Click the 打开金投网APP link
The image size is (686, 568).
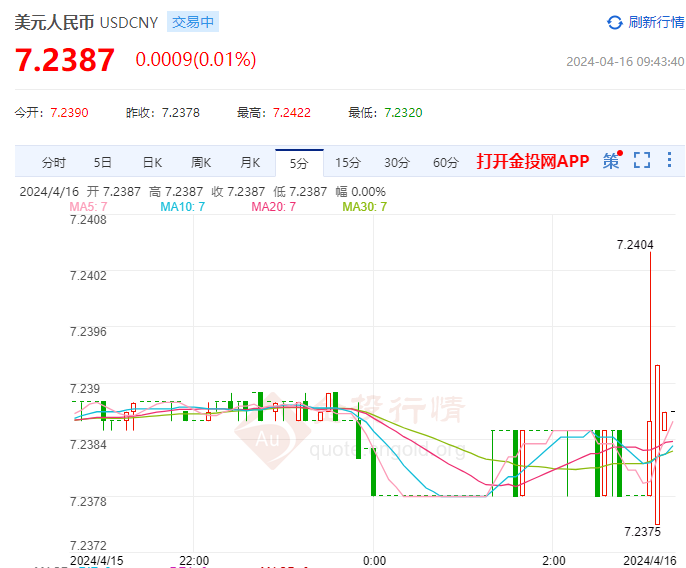coord(533,161)
